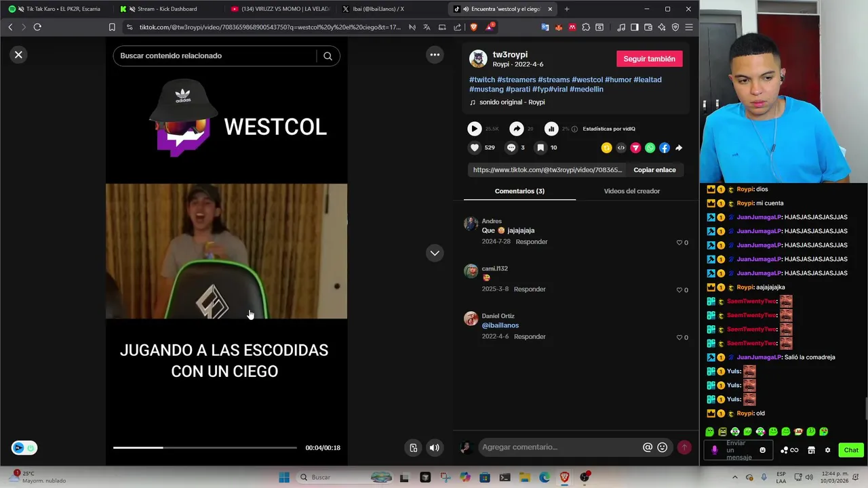Open emoji picker in comment box
The height and width of the screenshot is (488, 868).
[x=663, y=447]
